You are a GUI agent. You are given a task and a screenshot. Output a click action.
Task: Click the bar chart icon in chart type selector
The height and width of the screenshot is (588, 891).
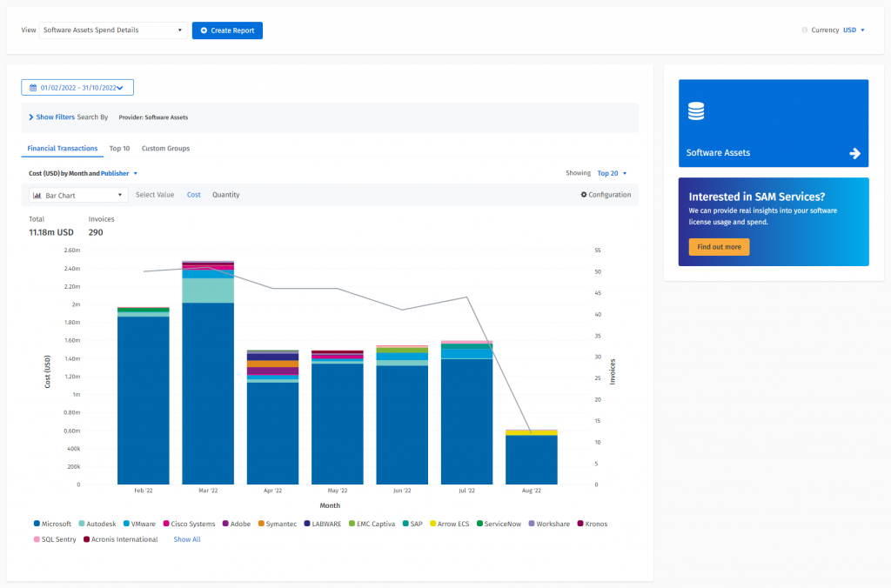(x=37, y=196)
